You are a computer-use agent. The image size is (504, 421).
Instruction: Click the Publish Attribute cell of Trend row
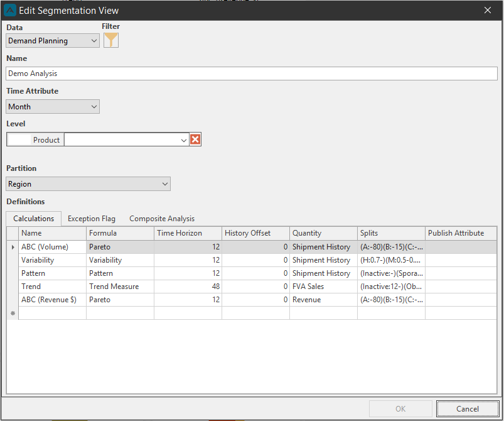(x=461, y=287)
